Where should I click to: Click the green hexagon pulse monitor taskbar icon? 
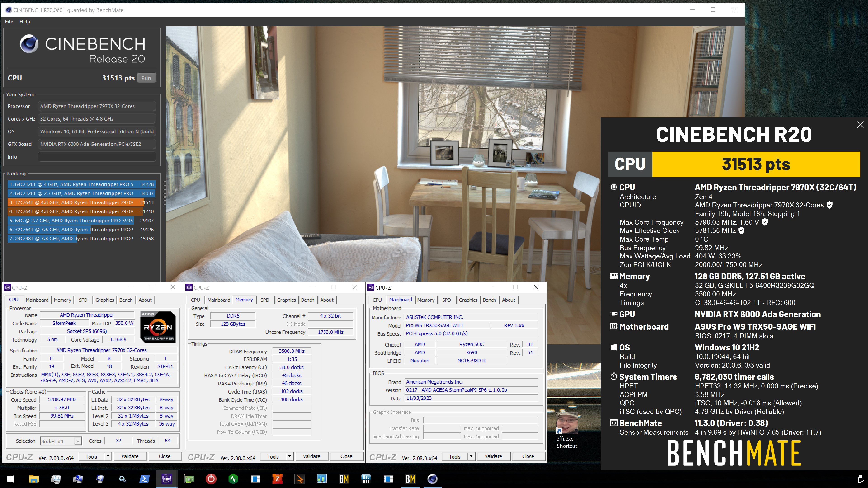(x=233, y=479)
